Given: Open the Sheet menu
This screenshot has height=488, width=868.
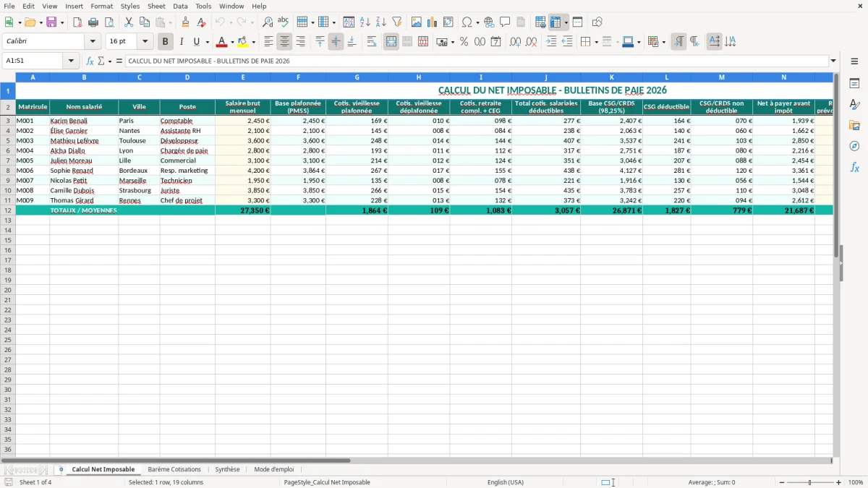Looking at the screenshot, I should pos(156,6).
